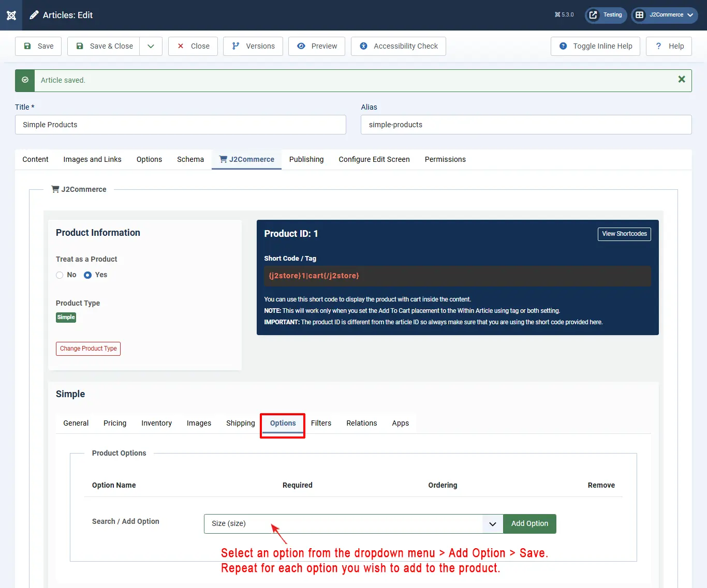Screen dimensions: 707x588
Task: Close the article editor
Action: point(193,46)
